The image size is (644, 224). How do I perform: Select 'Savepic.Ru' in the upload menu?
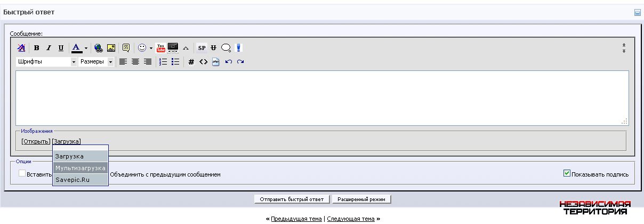tap(73, 180)
